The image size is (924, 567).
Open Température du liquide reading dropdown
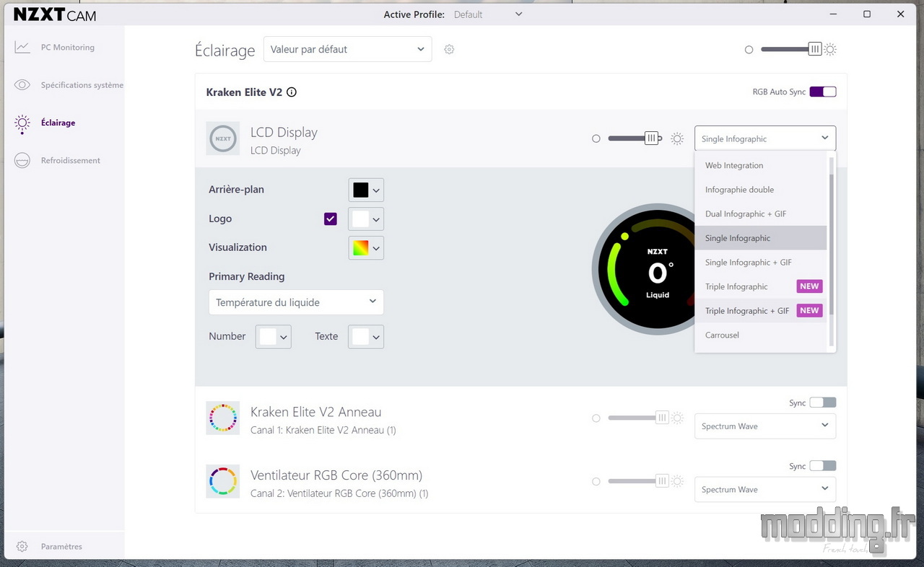pos(296,302)
